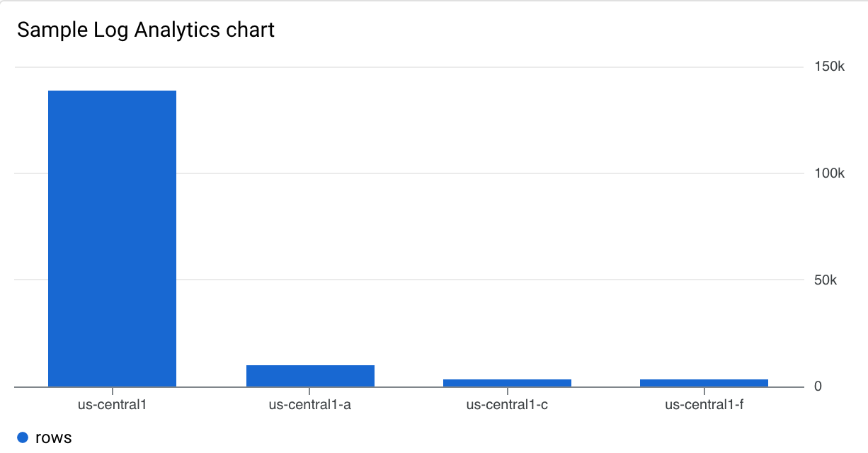This screenshot has height=453, width=868.
Task: Select the tall us-central1 bar
Action: pos(112,239)
